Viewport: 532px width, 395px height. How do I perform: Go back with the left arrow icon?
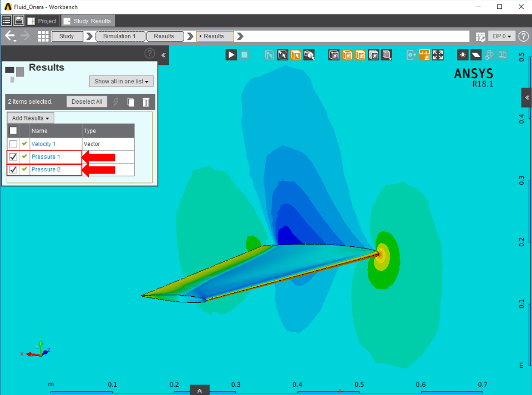click(9, 35)
